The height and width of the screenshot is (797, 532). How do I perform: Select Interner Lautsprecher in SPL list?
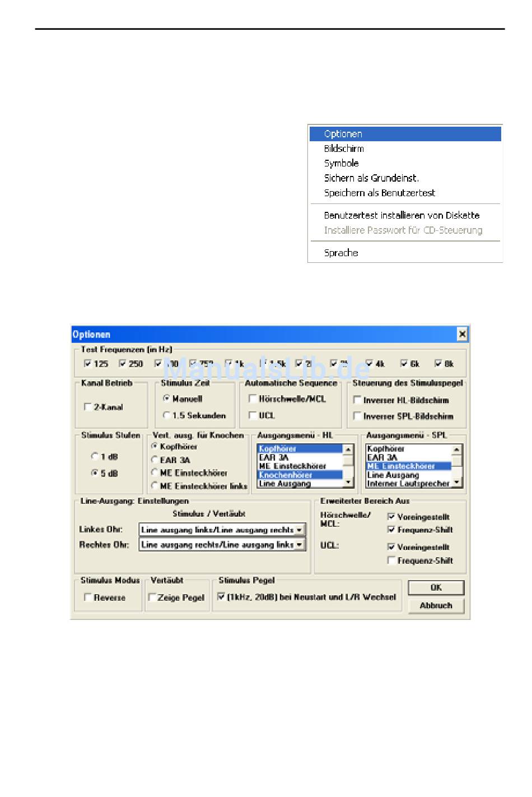click(409, 483)
